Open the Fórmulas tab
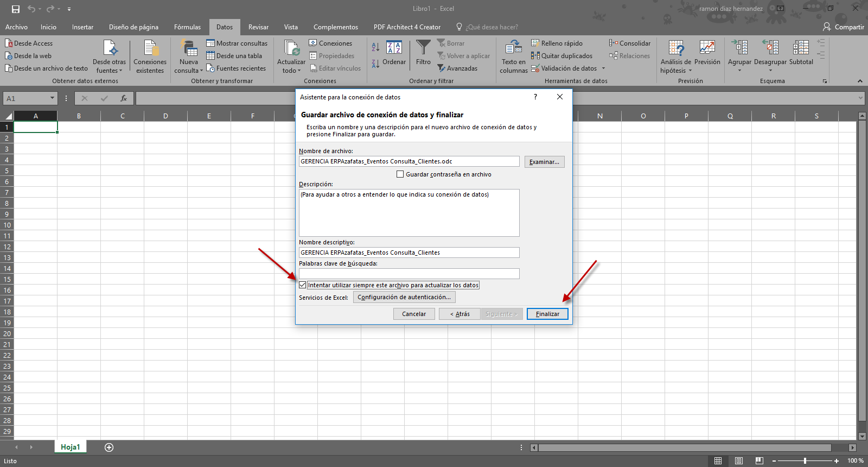 pos(187,27)
